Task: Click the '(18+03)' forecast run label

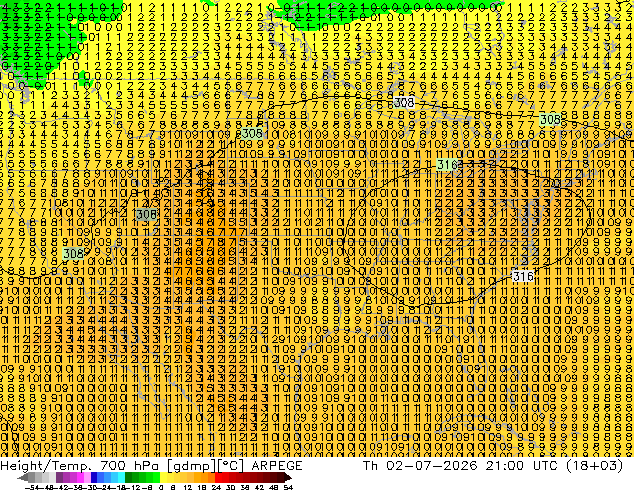Action: point(593,466)
